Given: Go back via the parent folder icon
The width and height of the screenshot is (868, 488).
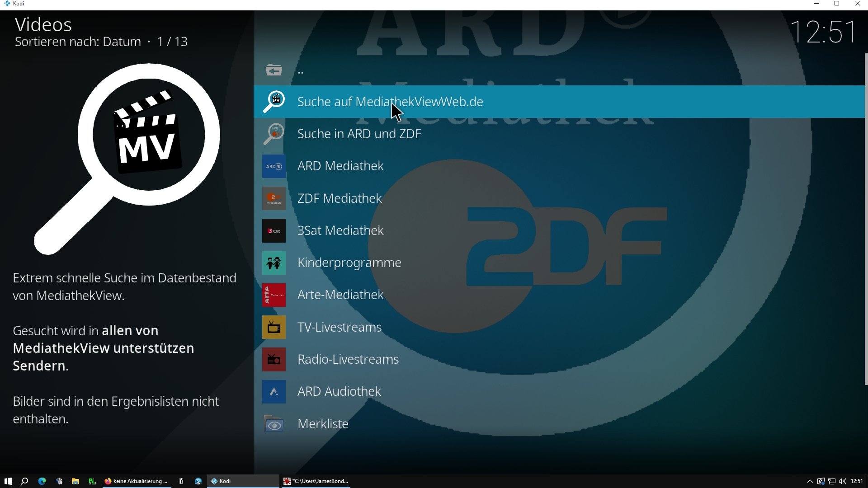Looking at the screenshot, I should point(274,70).
